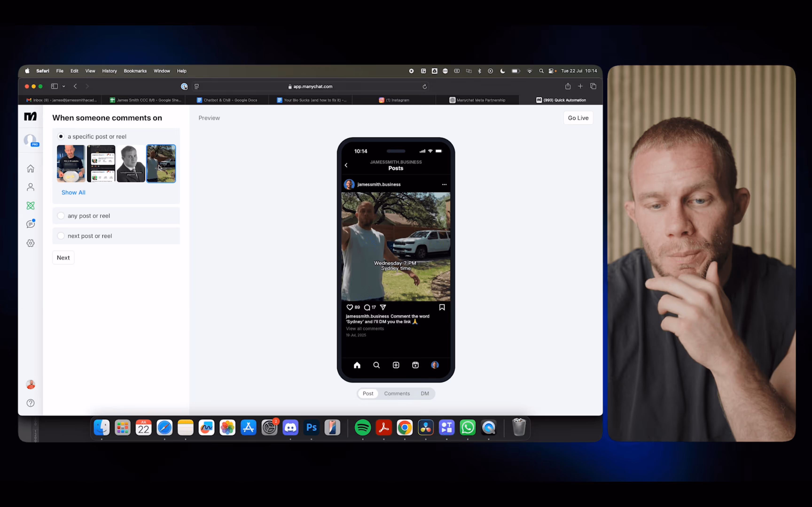Select the suited man post thumbnail

pos(131,164)
